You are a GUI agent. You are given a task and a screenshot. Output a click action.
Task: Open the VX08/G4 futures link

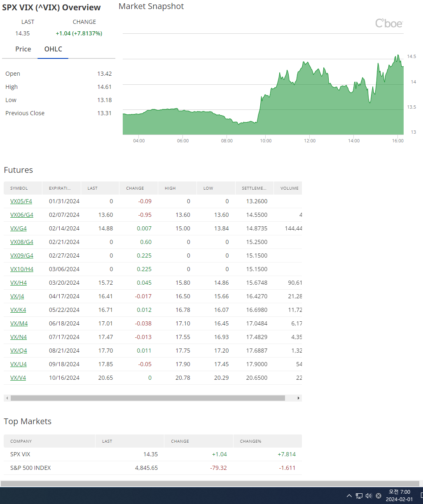[22, 242]
